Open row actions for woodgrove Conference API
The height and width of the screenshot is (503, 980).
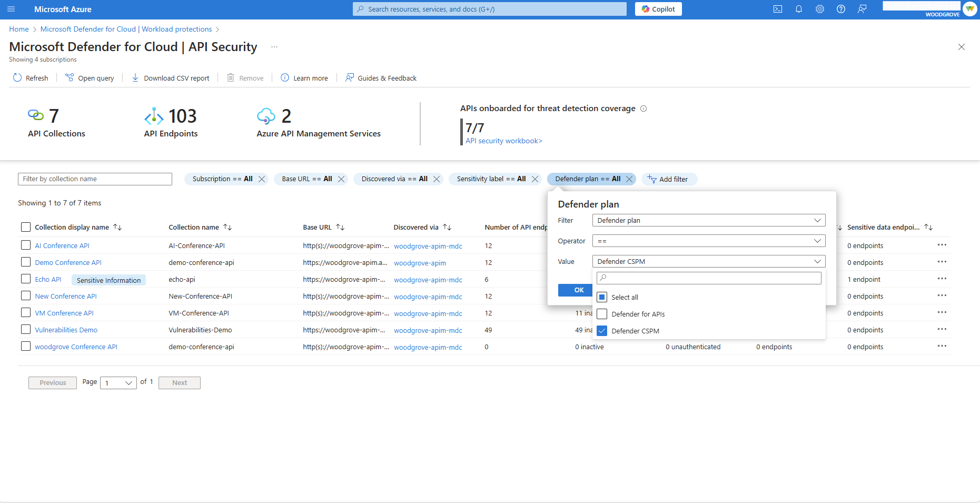942,346
